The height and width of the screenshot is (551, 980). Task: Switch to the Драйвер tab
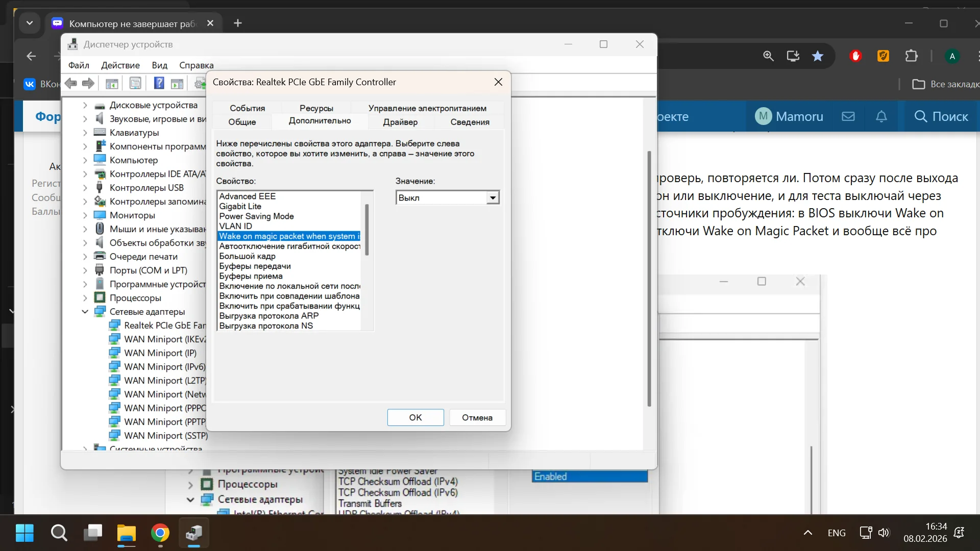click(x=400, y=122)
